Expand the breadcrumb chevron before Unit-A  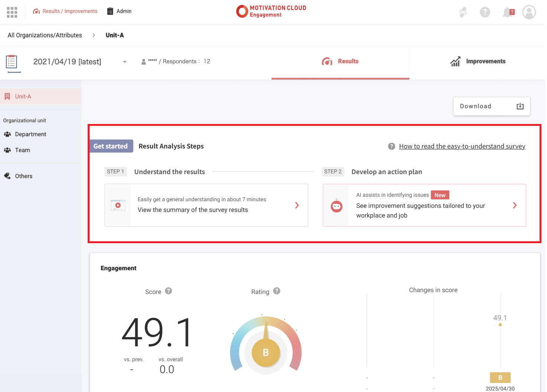click(x=94, y=35)
